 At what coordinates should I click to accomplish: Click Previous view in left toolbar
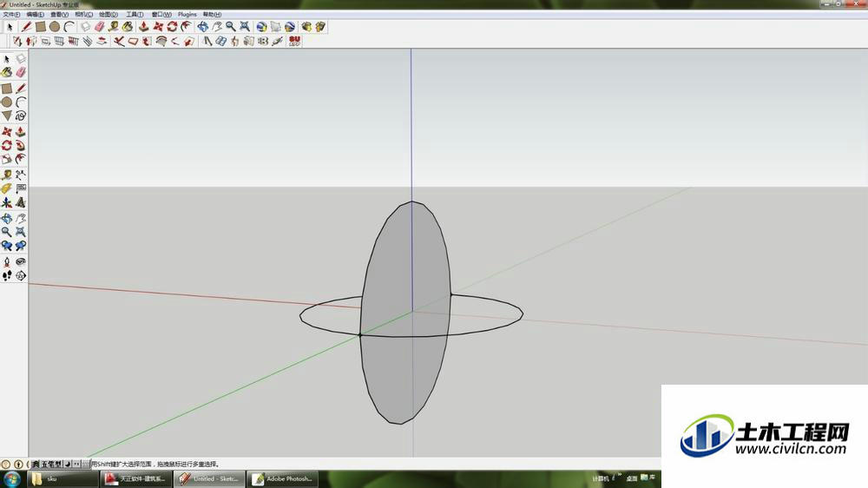pos(7,246)
